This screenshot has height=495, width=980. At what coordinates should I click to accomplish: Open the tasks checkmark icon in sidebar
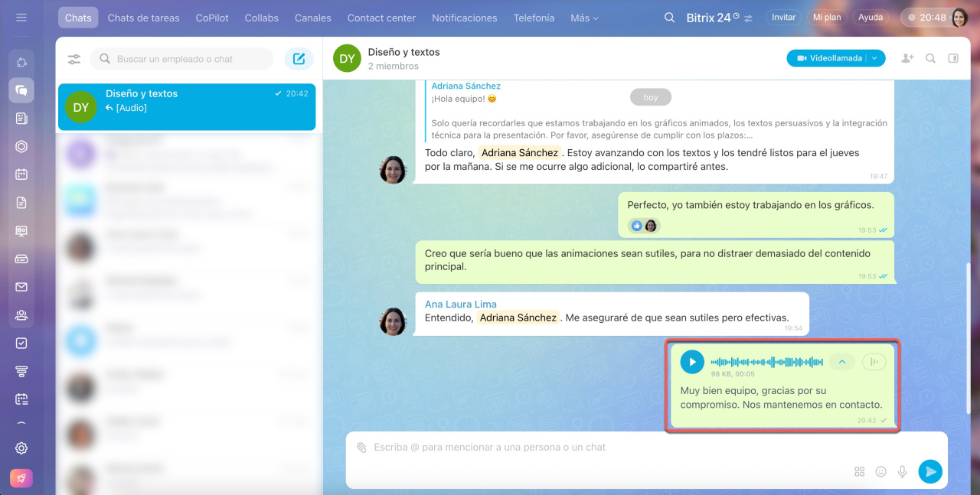[21, 343]
